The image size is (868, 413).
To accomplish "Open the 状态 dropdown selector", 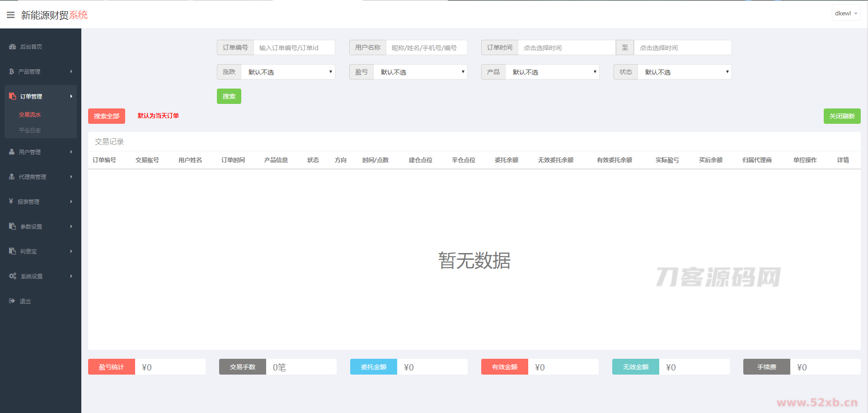I will point(684,72).
